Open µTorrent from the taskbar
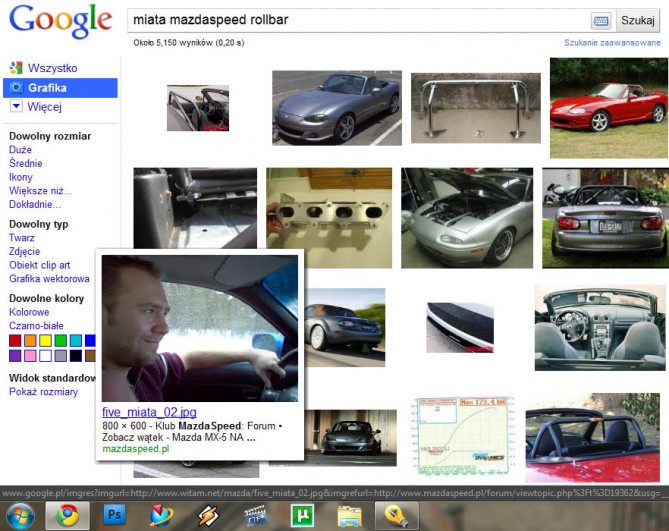This screenshot has height=531, width=669. coord(302,515)
